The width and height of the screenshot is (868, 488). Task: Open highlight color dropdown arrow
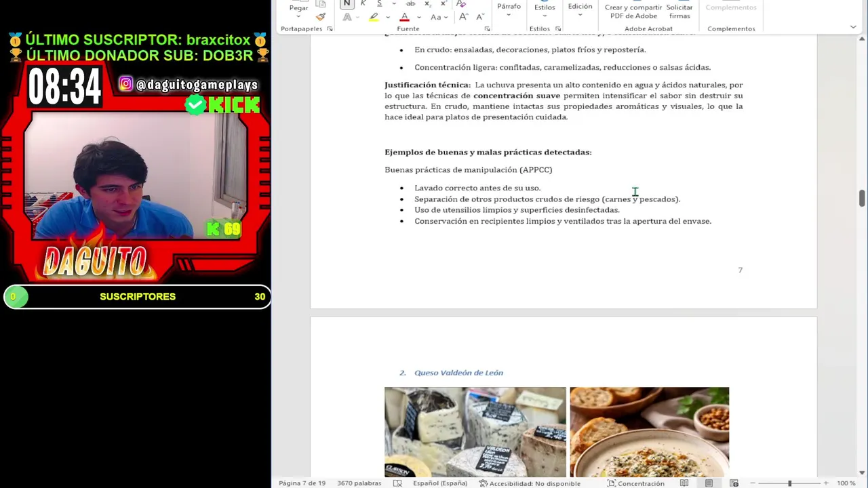point(388,17)
